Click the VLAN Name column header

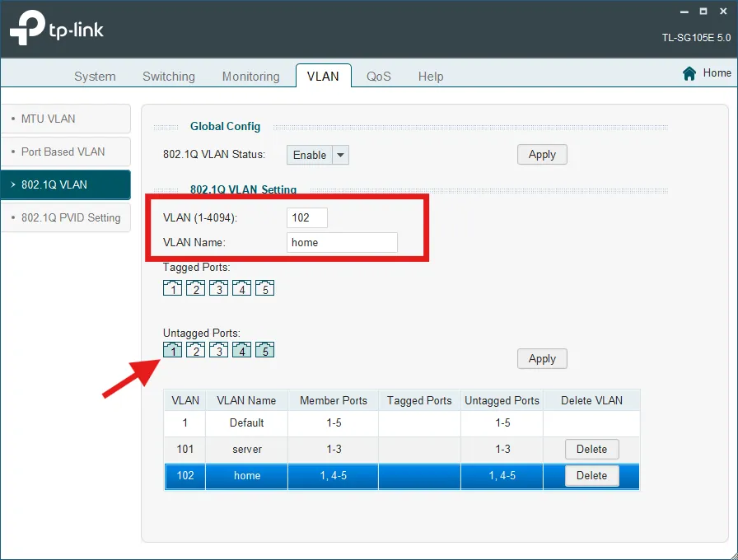[x=246, y=400]
